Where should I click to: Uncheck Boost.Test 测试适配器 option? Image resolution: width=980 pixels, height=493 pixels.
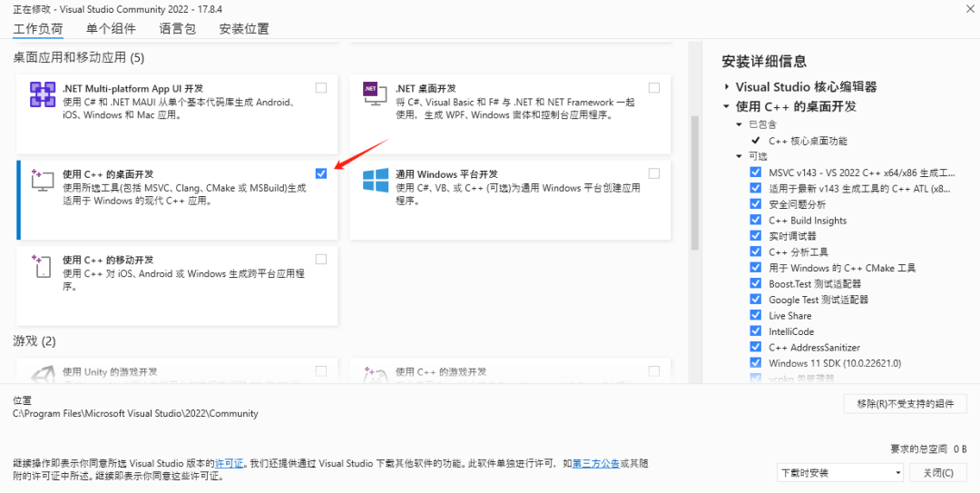point(756,283)
